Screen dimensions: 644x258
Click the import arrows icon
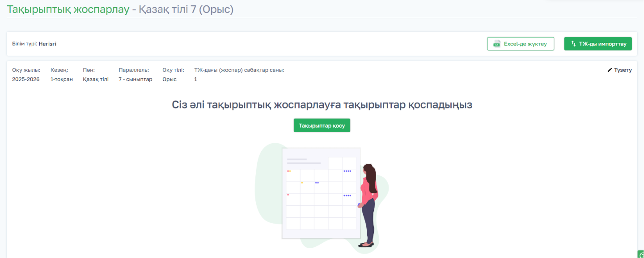click(x=573, y=44)
